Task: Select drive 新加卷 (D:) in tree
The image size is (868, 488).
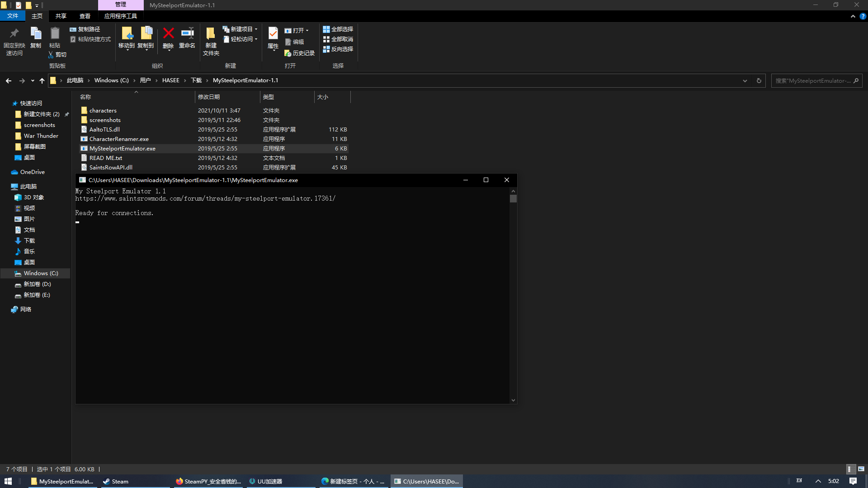Action: 38,284
